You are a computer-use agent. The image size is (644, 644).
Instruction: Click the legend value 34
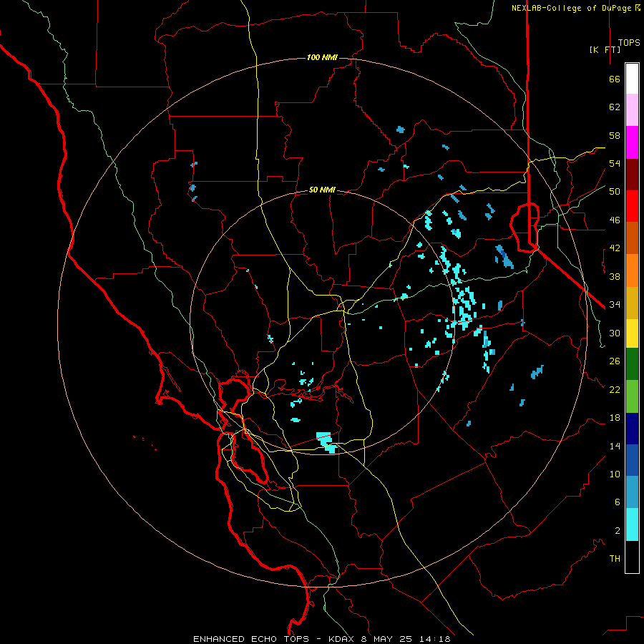click(615, 305)
